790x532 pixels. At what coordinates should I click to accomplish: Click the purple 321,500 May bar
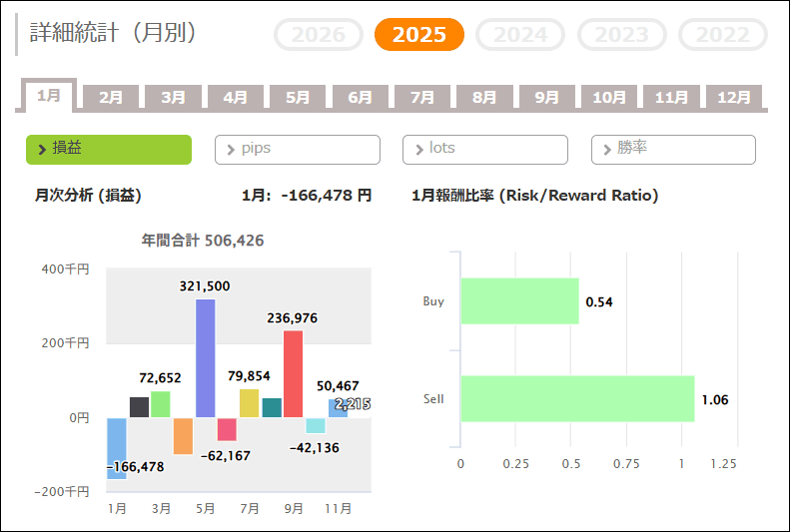[x=205, y=357]
